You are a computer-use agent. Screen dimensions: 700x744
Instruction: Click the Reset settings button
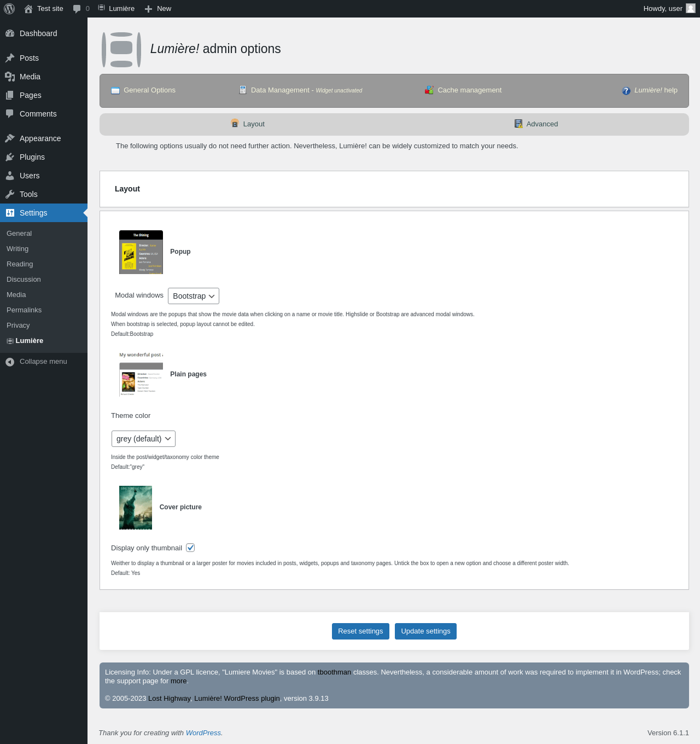point(360,631)
